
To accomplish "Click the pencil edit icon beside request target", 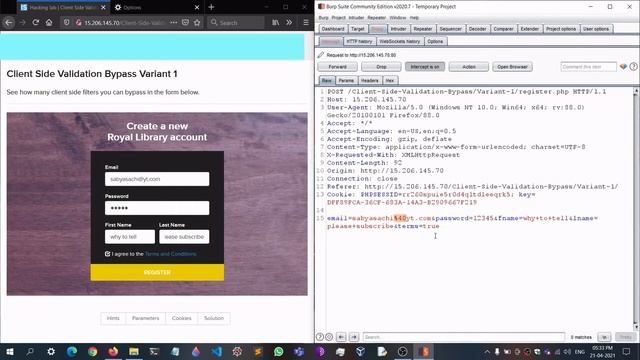I will click(x=321, y=55).
